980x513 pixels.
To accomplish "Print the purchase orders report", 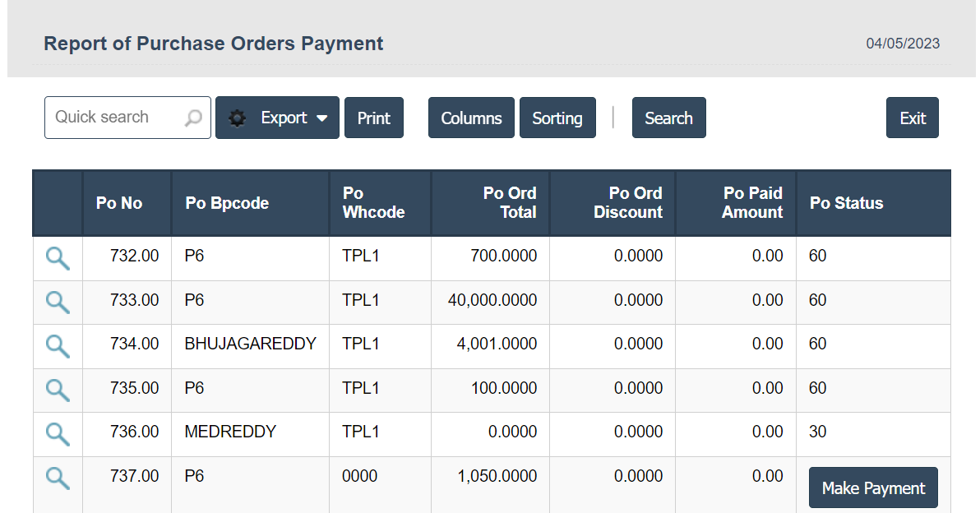I will click(374, 118).
